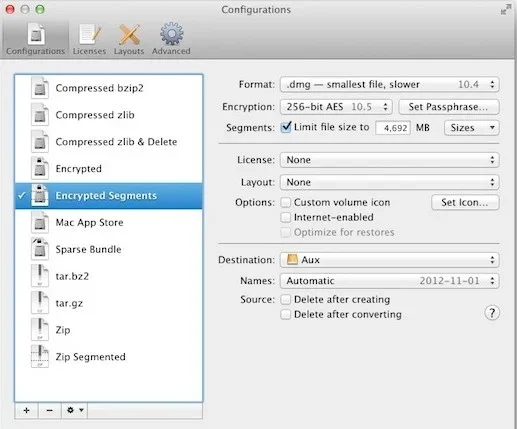Open the Format dropdown
517x429 pixels.
389,84
